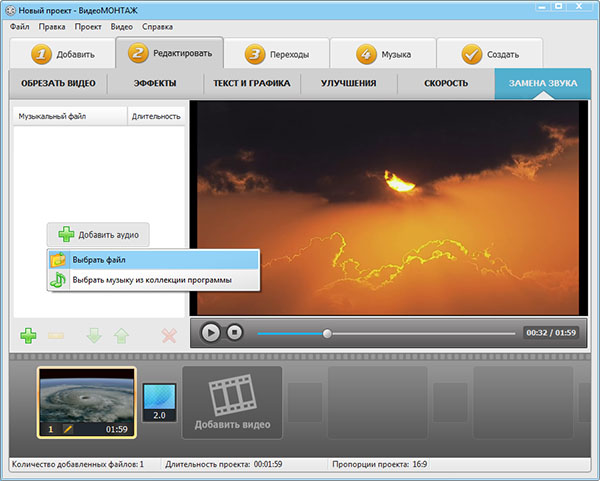Viewport: 600px width, 481px height.
Task: Play the video preview
Action: point(210,333)
